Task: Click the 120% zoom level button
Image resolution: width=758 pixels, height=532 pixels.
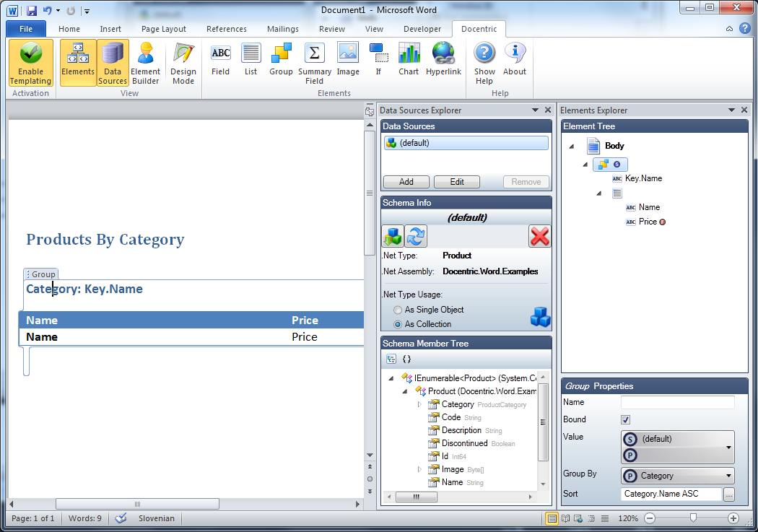Action: click(x=627, y=518)
